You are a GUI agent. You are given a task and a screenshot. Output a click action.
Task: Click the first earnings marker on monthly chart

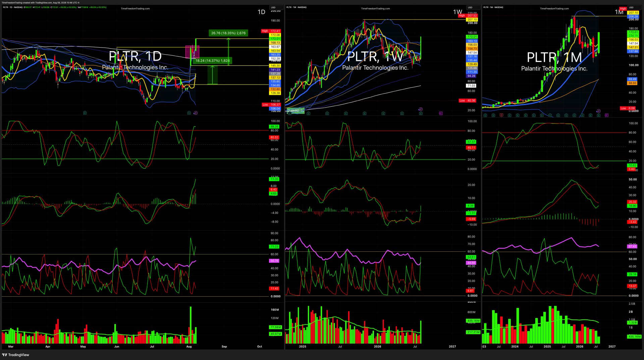(x=485, y=115)
